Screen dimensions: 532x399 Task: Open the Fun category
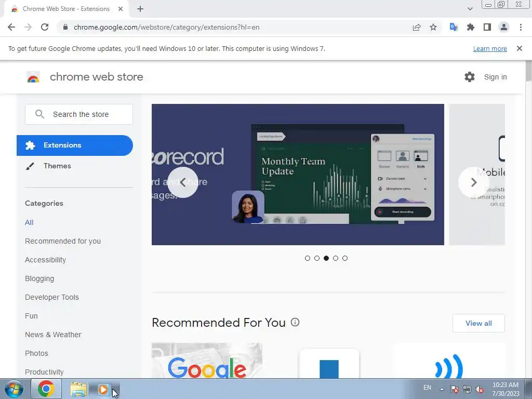tap(31, 316)
